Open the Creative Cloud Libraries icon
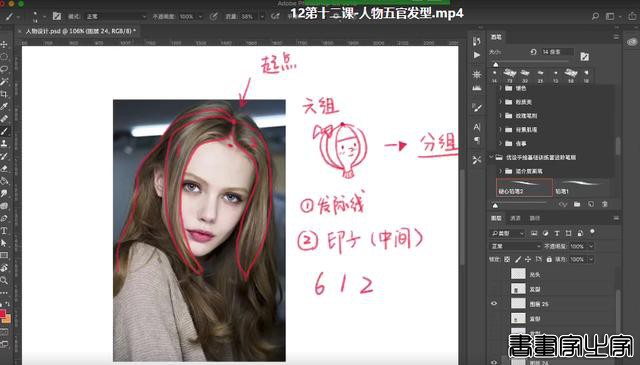640x365 pixels. 632,42
